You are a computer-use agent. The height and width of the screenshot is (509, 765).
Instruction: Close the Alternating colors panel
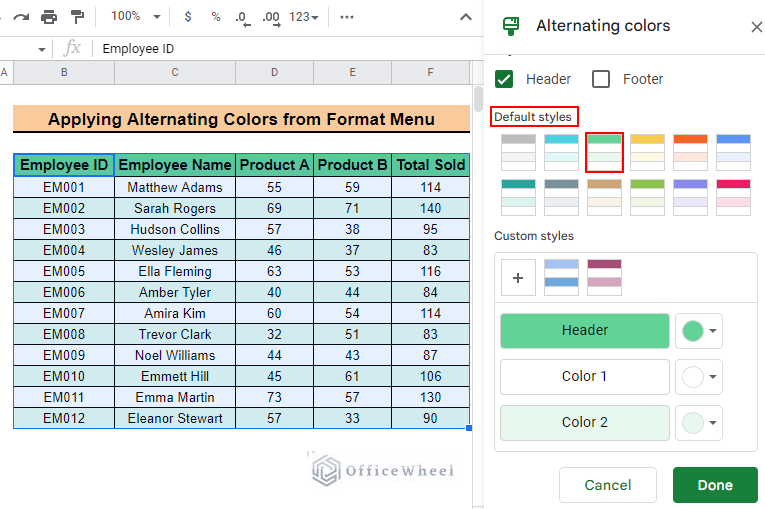[x=756, y=26]
